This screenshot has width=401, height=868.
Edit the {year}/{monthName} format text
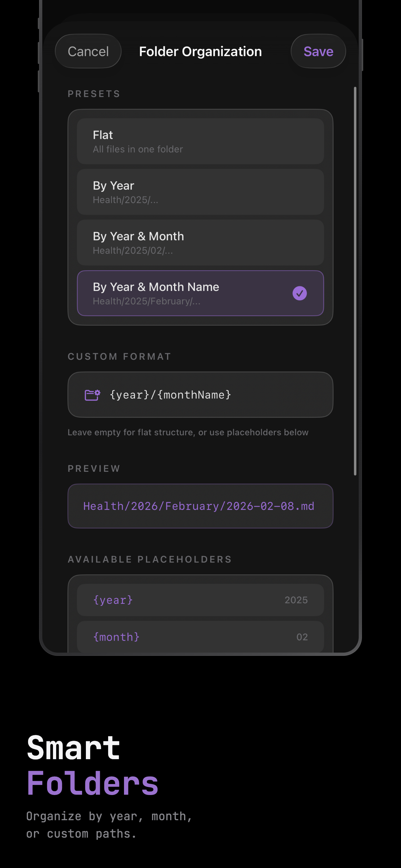[170, 394]
